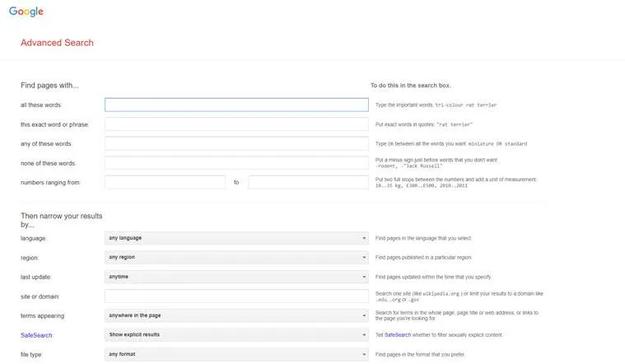625x364 pixels.
Task: Open the "anywhere in the page" dropdown
Action: point(236,315)
